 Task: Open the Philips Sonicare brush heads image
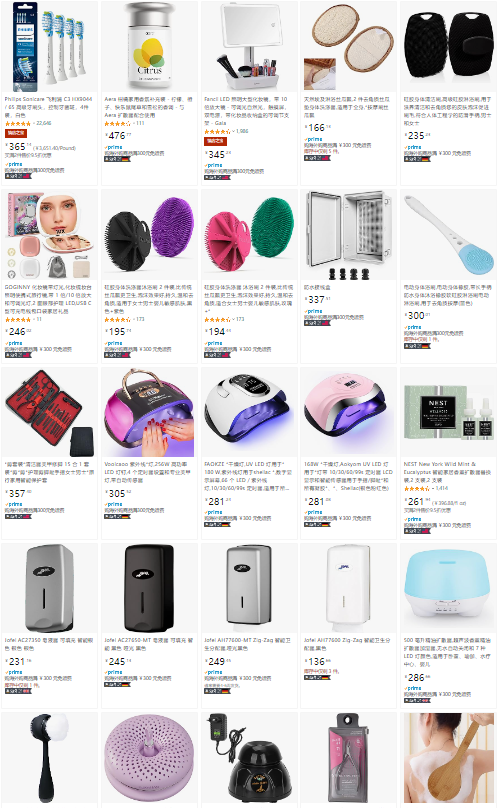[49, 46]
